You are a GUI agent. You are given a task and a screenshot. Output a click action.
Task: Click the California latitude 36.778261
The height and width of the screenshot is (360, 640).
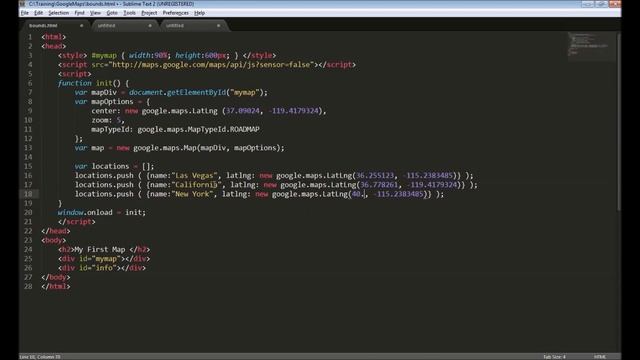tap(379, 184)
